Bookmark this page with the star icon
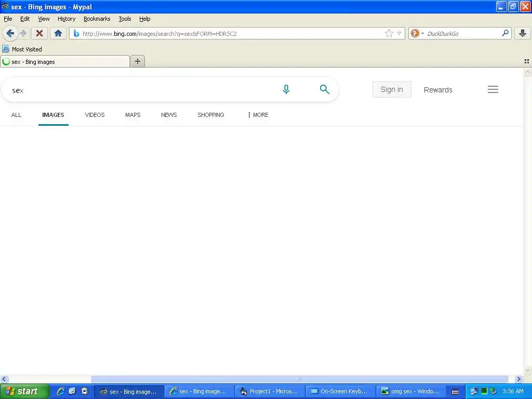The image size is (532, 399). [x=389, y=33]
